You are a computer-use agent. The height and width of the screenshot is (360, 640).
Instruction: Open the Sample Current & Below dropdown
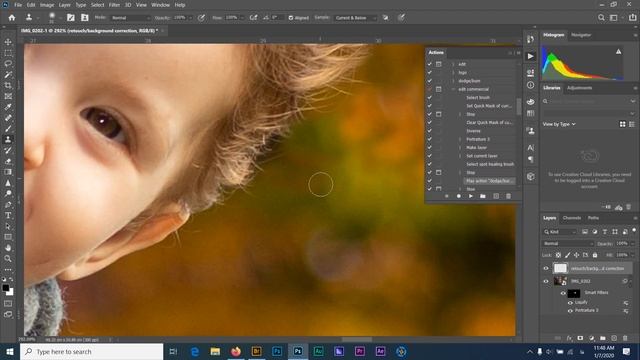[355, 18]
